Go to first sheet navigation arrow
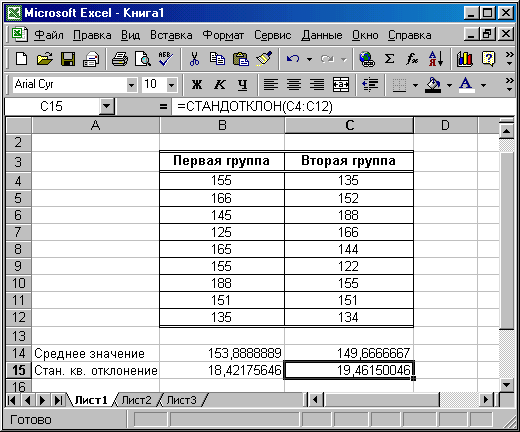Screen dimensions: 520x432 click(12, 400)
